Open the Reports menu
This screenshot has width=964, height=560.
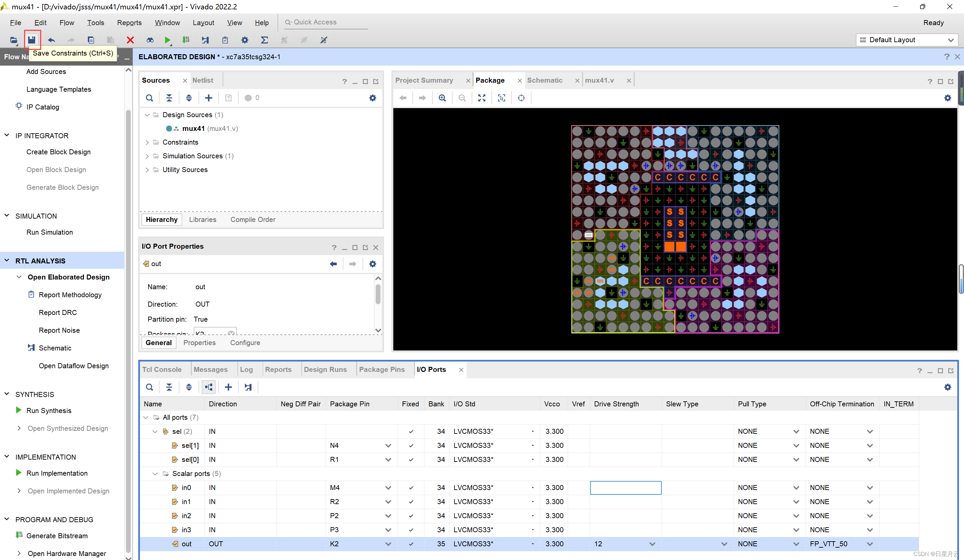coord(129,22)
